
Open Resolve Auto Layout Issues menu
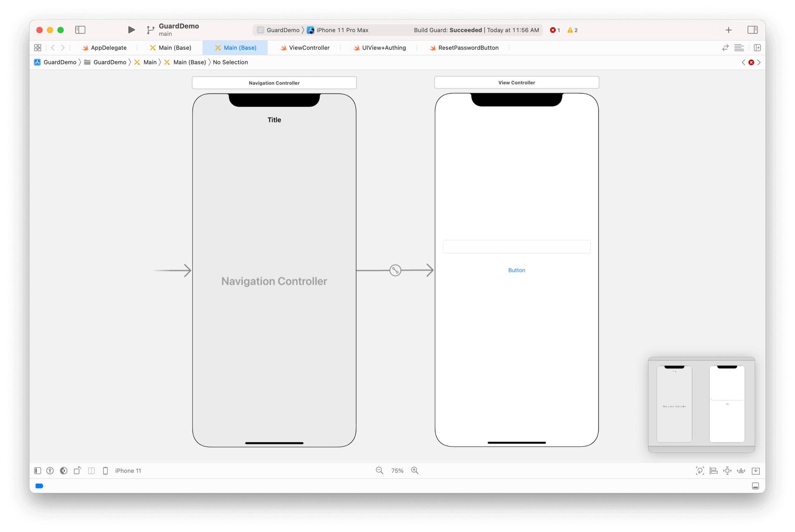pos(741,471)
